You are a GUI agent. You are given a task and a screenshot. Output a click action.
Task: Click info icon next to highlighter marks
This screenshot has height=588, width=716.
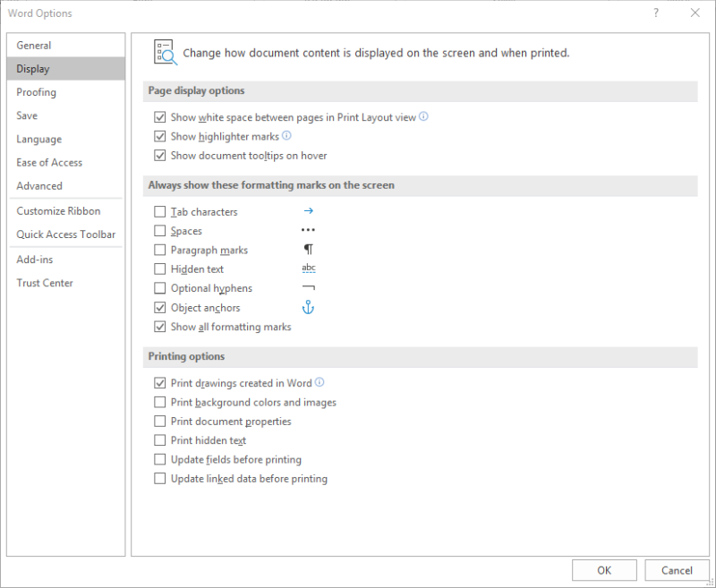(287, 136)
